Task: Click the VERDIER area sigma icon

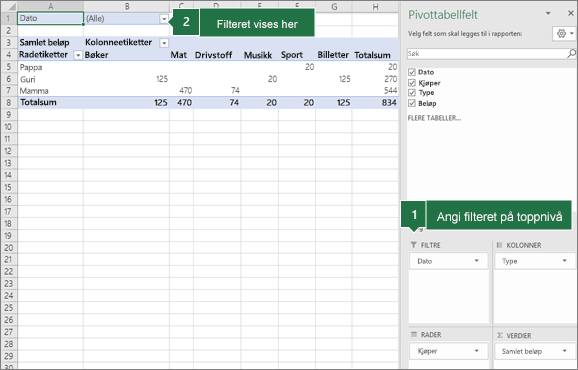Action: pos(500,335)
